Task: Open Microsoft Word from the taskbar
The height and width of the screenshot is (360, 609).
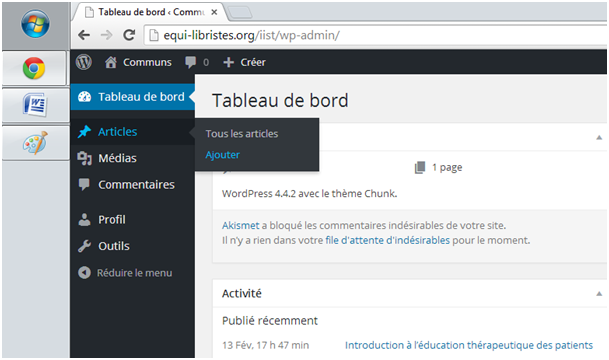Action: click(35, 105)
